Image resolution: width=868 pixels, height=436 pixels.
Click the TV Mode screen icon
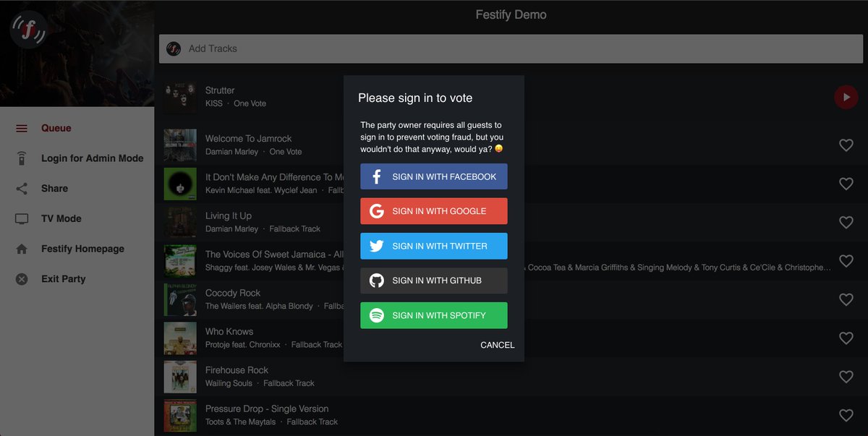22,218
